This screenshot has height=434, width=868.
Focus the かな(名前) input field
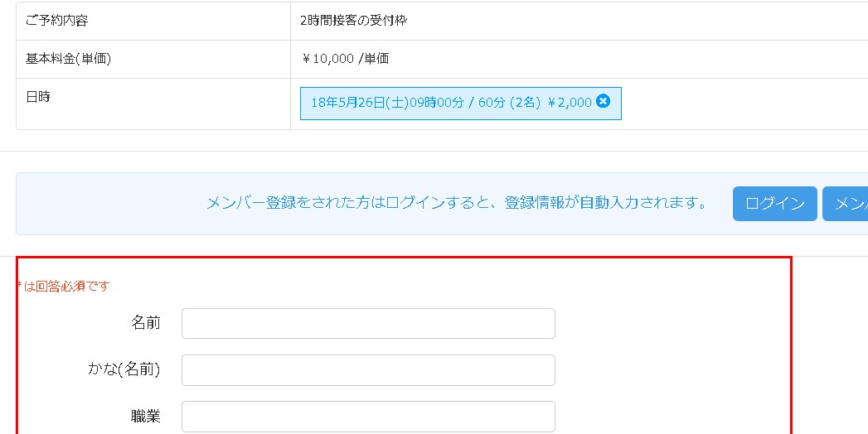point(368,370)
